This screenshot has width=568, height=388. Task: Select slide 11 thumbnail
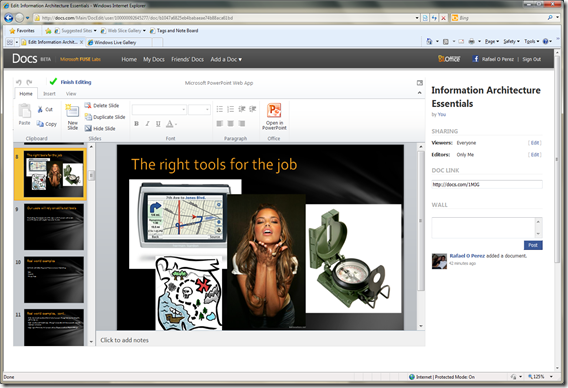click(54, 327)
